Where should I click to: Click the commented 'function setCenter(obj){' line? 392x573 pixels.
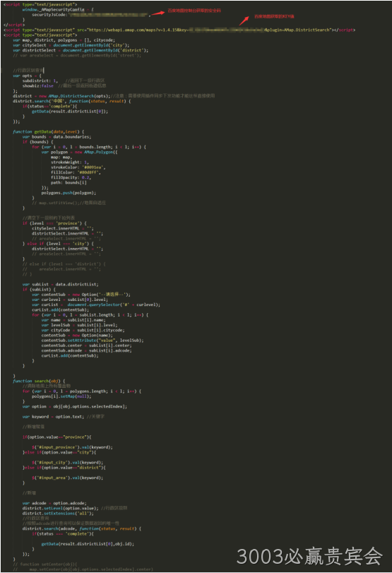[45, 565]
